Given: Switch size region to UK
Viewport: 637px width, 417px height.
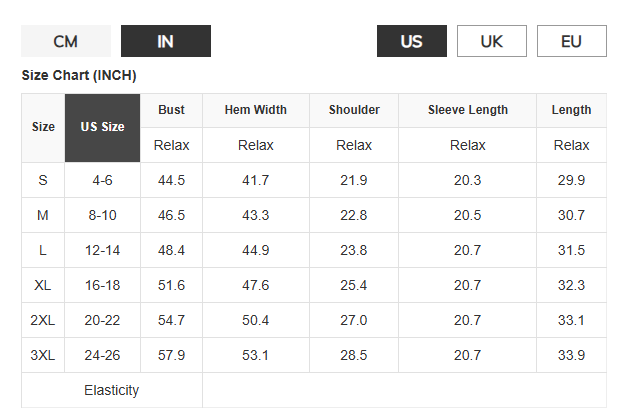Looking at the screenshot, I should coord(492,41).
